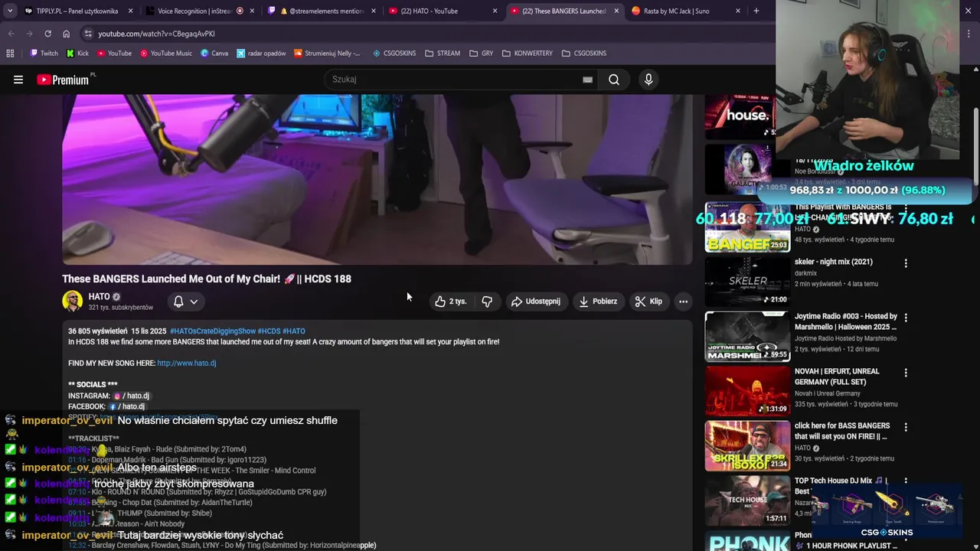Click hashtag #HCDS

pyautogui.click(x=268, y=331)
